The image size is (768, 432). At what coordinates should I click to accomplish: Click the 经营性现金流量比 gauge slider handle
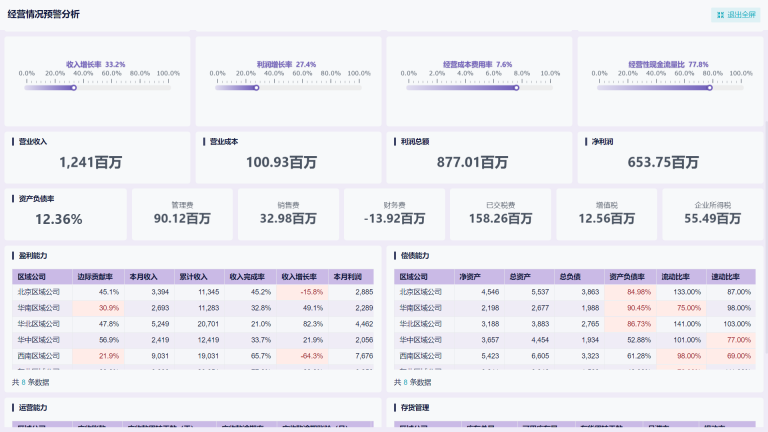click(708, 88)
